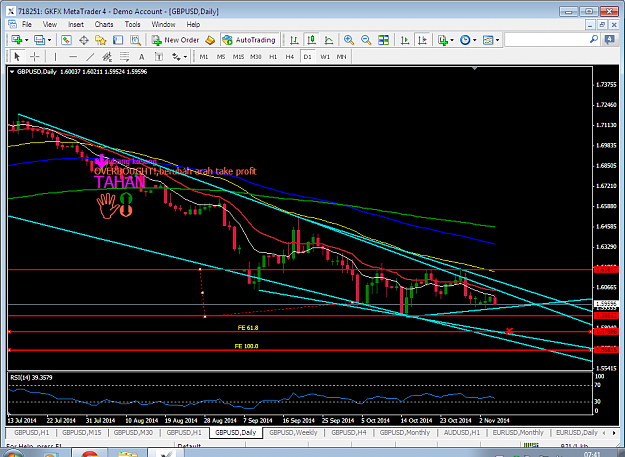Open the Periods clock icon
The width and height of the screenshot is (625, 457).
point(465,40)
